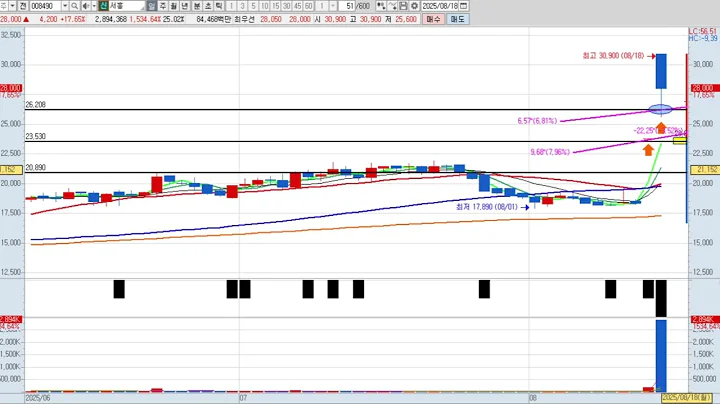The width and height of the screenshot is (720, 404).
Task: Open the stock code 008490 history dropdown
Action: [x=65, y=6]
